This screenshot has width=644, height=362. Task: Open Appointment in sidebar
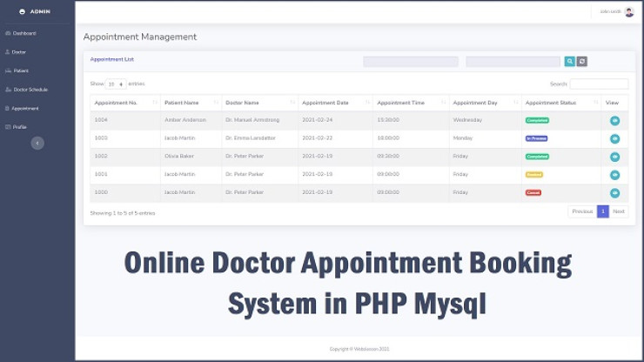tap(22, 109)
